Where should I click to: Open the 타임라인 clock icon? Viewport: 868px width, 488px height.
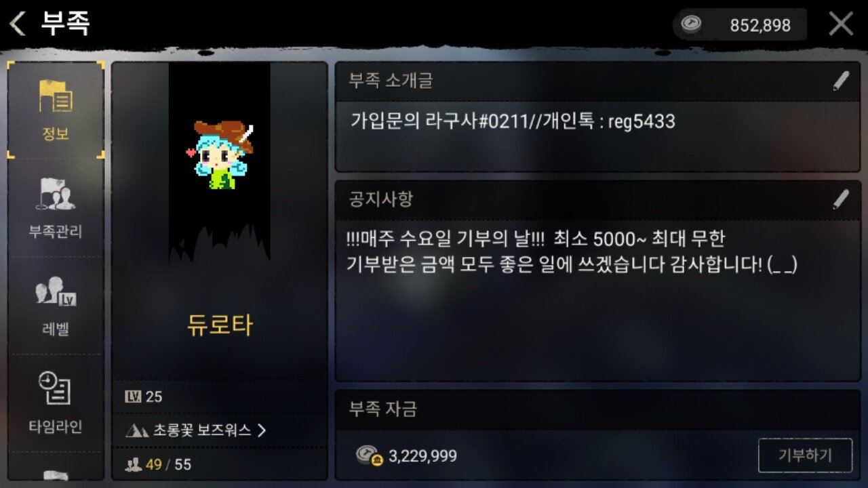tap(55, 389)
